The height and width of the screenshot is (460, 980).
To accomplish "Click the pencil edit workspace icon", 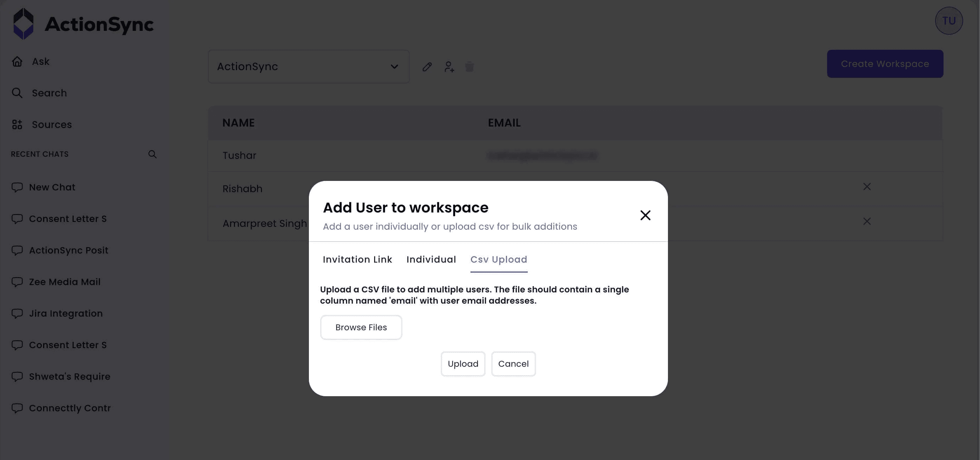I will coord(427,67).
